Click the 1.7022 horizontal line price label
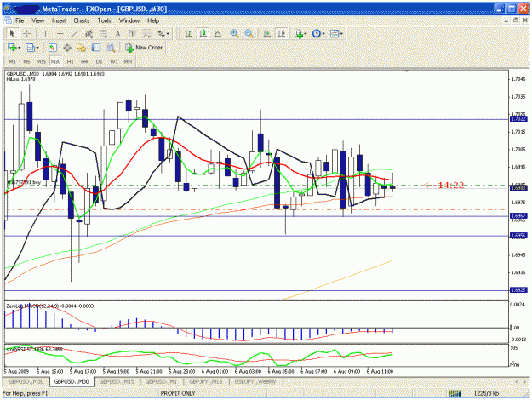 click(518, 119)
